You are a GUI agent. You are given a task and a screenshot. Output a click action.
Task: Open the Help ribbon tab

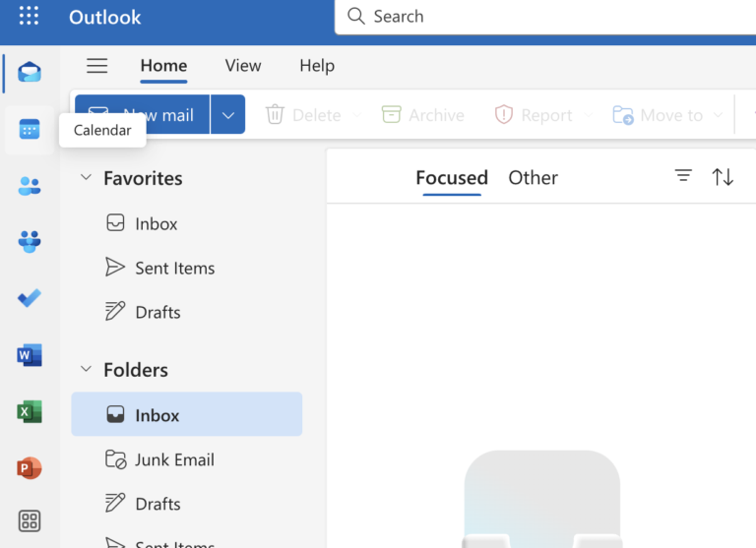coord(317,66)
